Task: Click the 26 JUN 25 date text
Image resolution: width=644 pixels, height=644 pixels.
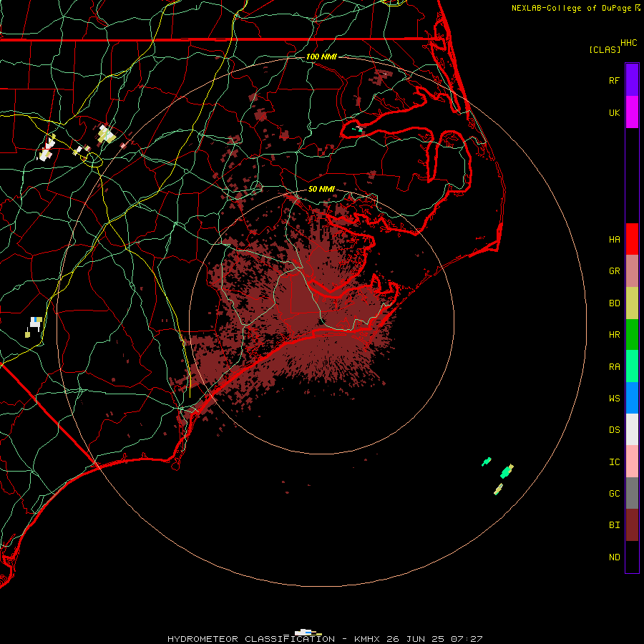Action: 415,639
